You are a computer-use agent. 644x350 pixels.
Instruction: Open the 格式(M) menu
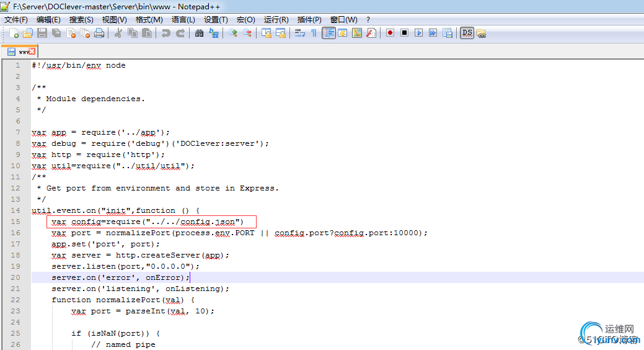click(149, 20)
